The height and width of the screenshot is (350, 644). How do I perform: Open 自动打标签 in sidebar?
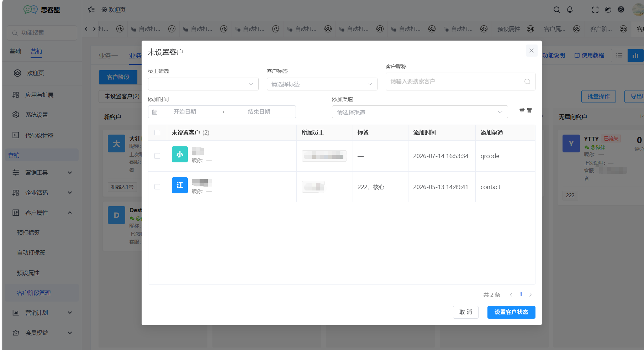pos(31,252)
